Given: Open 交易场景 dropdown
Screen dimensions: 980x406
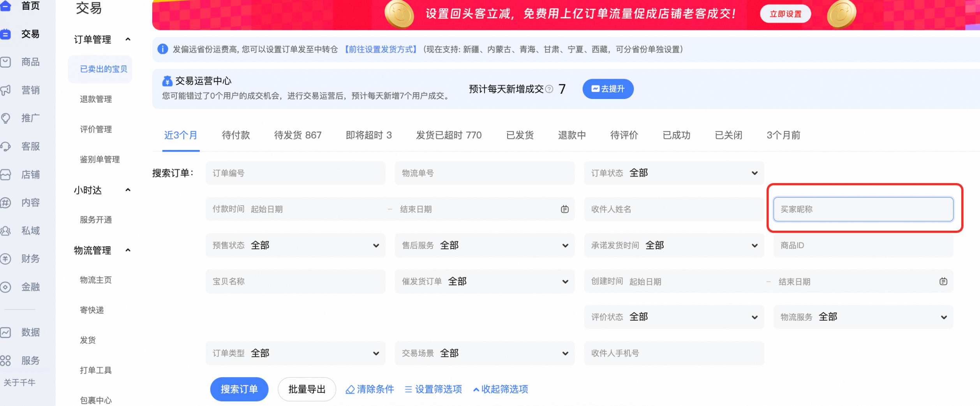Looking at the screenshot, I should (x=485, y=353).
